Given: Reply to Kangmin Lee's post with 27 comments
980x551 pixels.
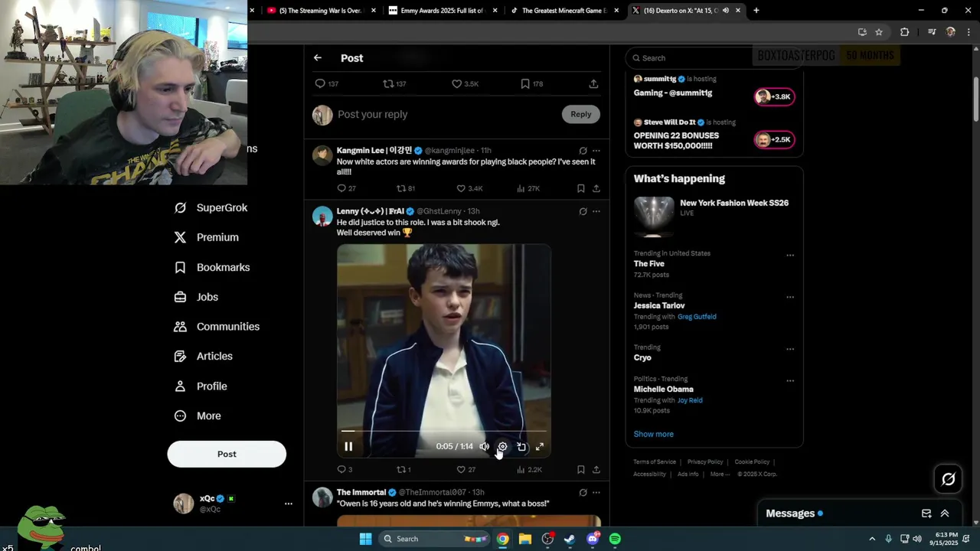Looking at the screenshot, I should [346, 188].
